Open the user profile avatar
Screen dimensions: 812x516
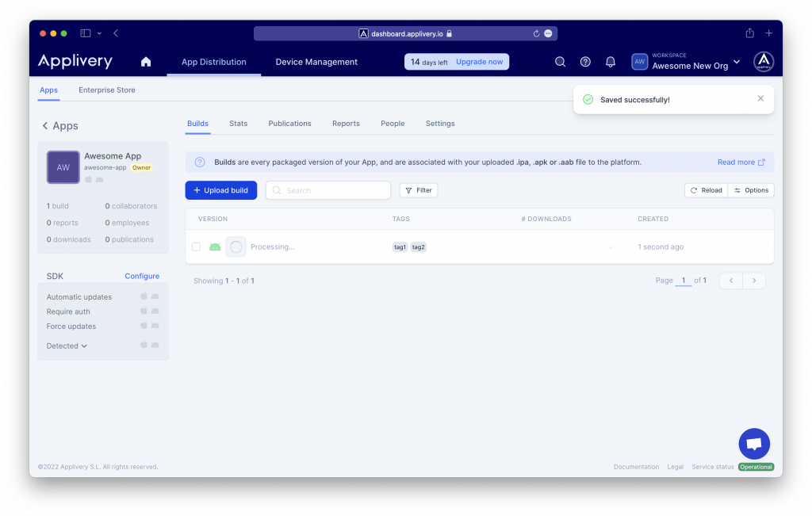[764, 62]
